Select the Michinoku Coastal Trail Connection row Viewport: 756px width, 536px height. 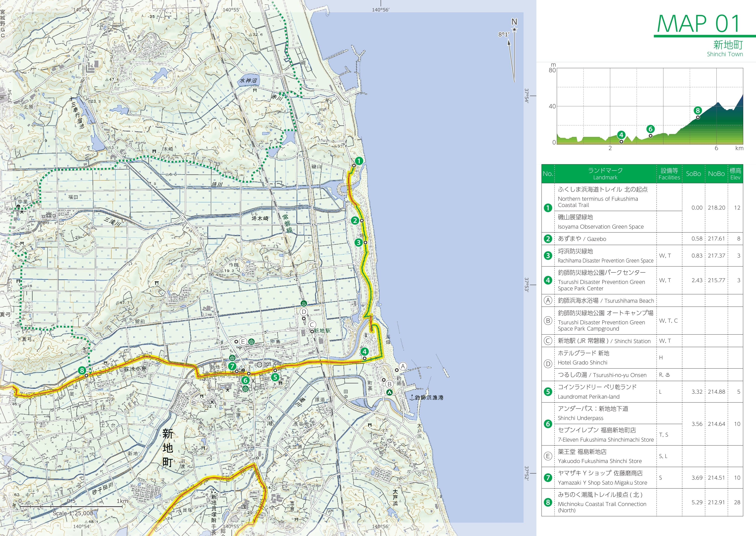point(642,502)
